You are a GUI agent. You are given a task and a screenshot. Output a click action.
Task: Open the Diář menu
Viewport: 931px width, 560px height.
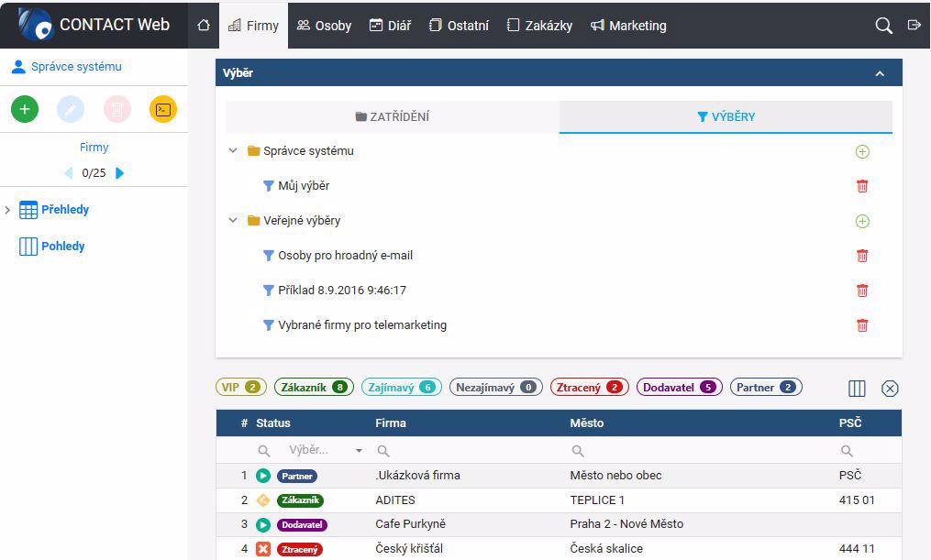[x=390, y=26]
